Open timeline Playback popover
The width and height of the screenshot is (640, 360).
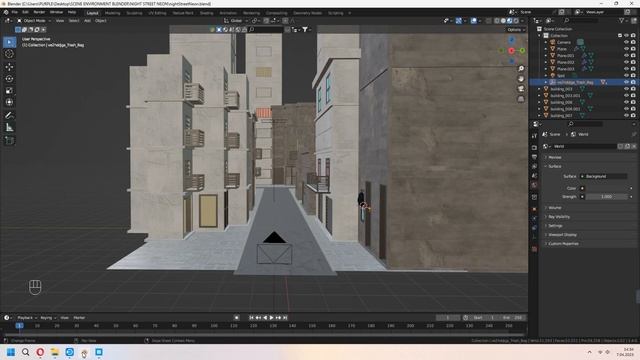27,318
